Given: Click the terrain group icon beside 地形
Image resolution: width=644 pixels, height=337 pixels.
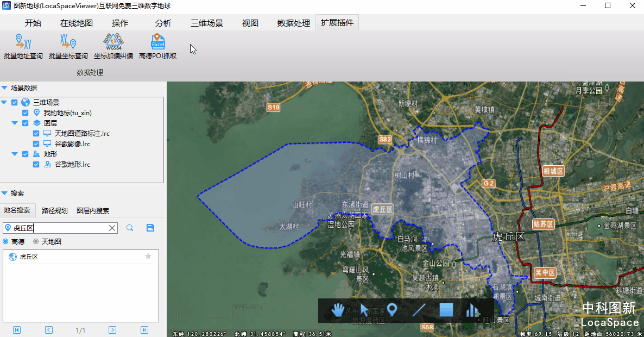Looking at the screenshot, I should pyautogui.click(x=36, y=154).
